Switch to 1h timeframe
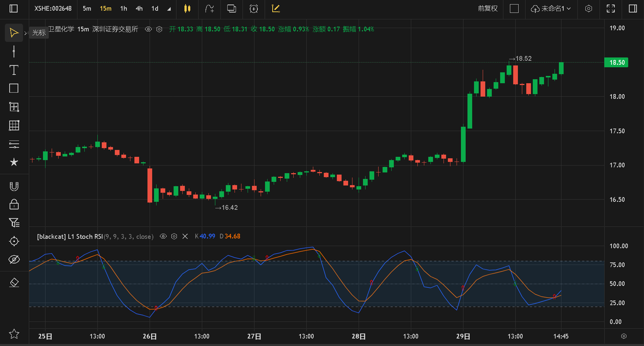Screen dimensions: 644x346 click(x=124, y=9)
